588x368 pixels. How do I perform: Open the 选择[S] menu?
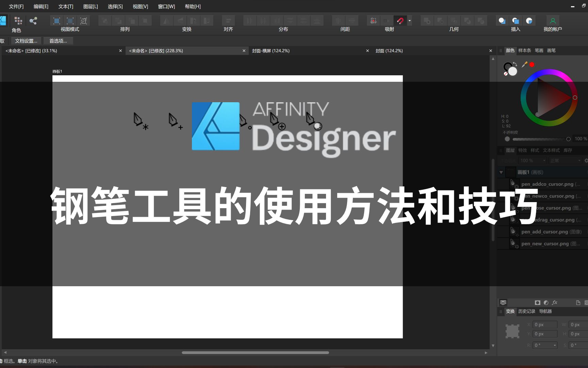click(115, 6)
